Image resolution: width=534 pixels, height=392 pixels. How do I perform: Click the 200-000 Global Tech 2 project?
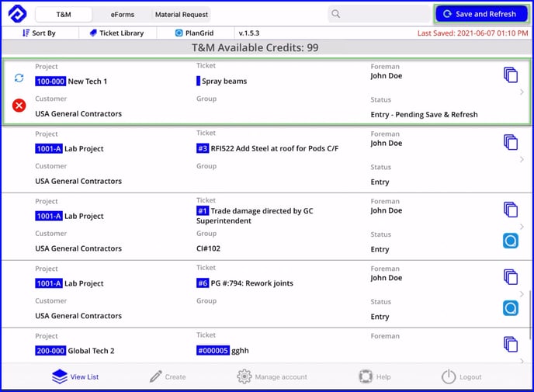point(75,351)
